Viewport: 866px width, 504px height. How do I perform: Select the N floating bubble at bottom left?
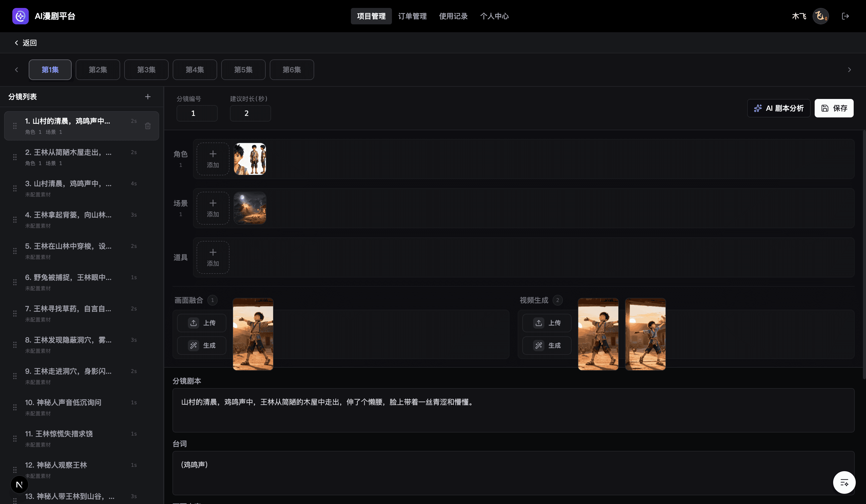[19, 485]
